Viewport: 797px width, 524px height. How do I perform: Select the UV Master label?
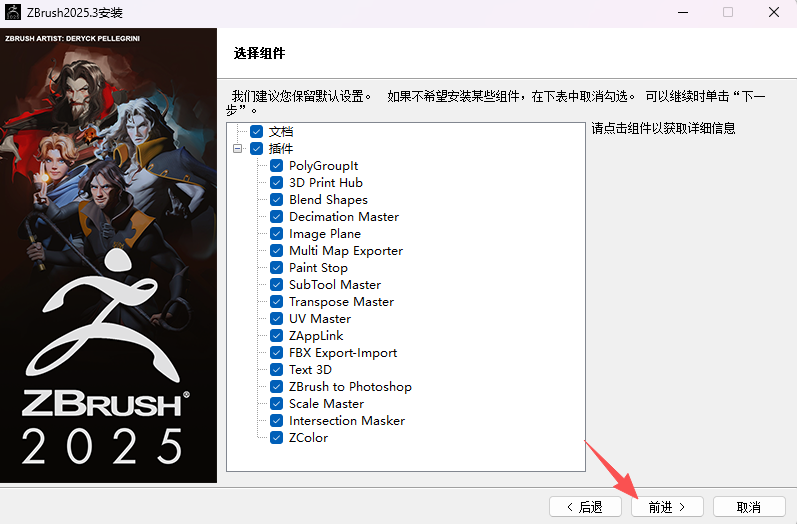[x=320, y=319]
